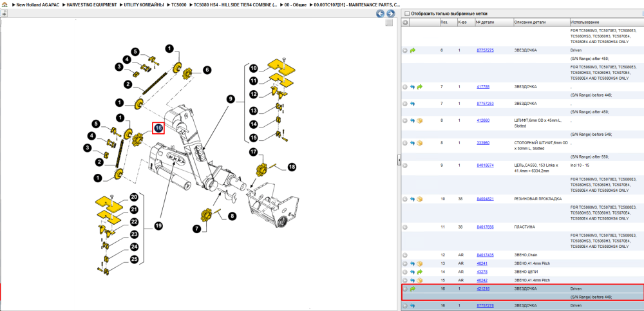644x311 pixels.
Task: Open box kit icon for part 40242
Action: [x=420, y=281]
